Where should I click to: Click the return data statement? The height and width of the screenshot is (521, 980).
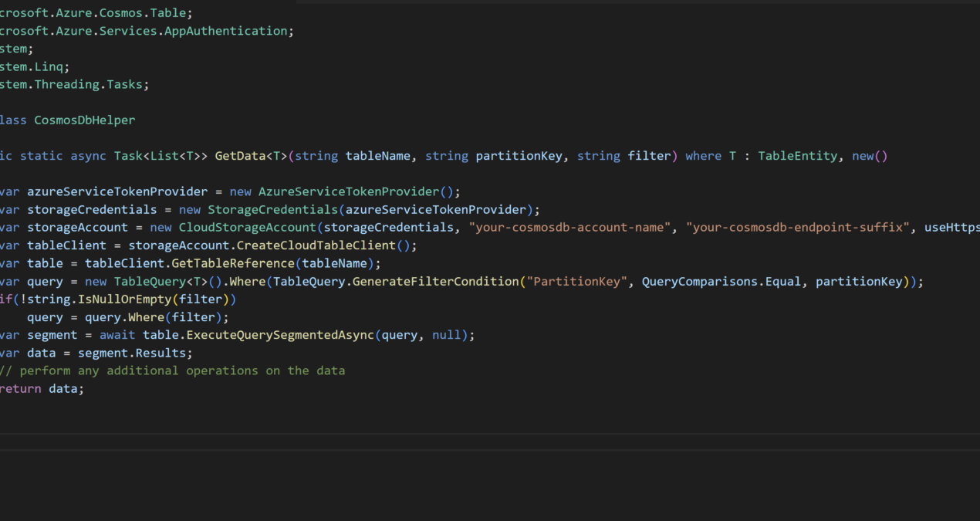click(x=42, y=389)
